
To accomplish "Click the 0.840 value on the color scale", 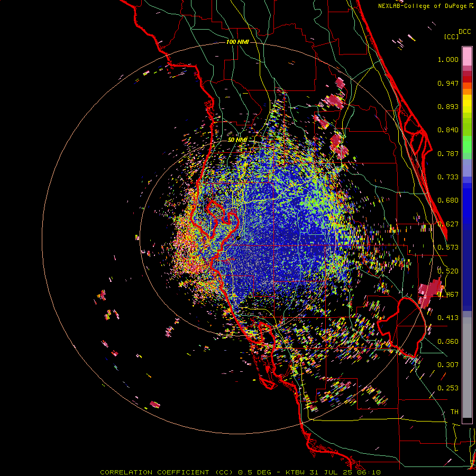I will point(448,130).
